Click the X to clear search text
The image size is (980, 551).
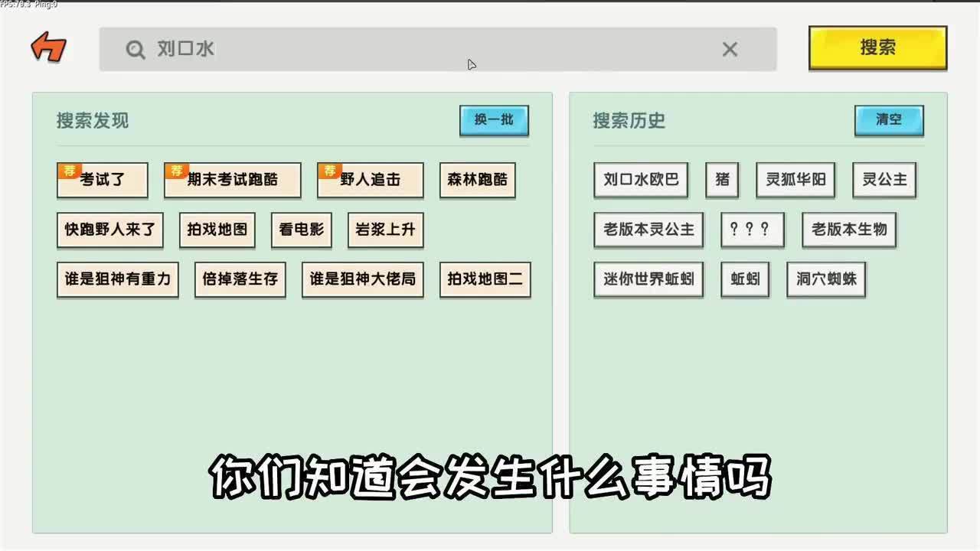(x=730, y=49)
